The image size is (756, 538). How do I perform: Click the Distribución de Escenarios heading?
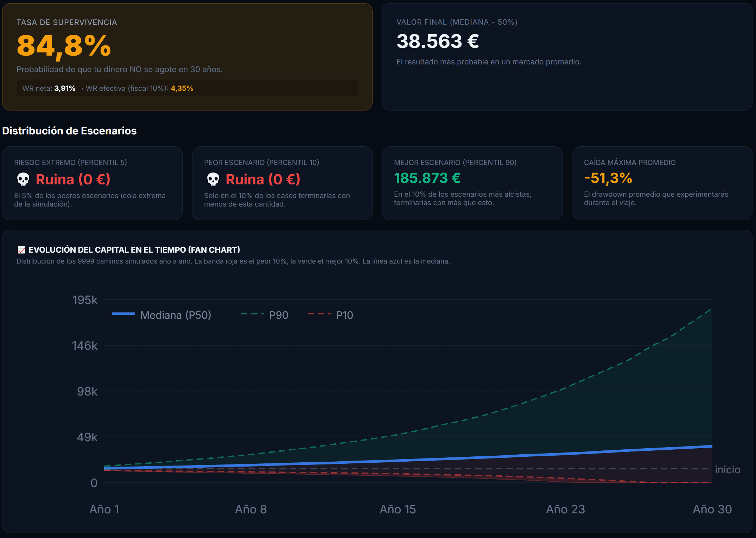pos(69,131)
